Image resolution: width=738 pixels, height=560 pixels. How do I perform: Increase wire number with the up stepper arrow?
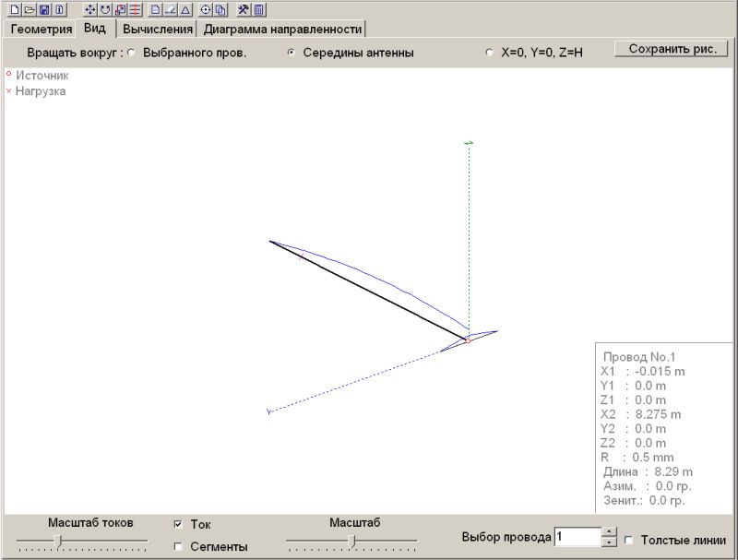pos(609,531)
